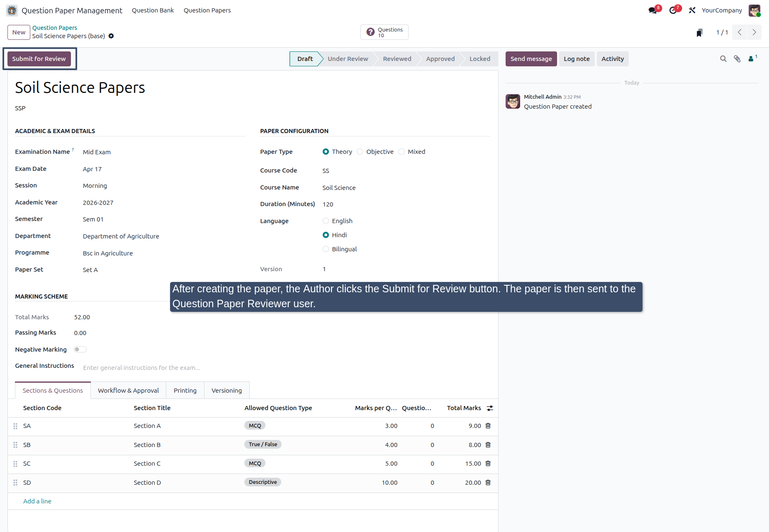Switch to Printing tab

point(185,391)
